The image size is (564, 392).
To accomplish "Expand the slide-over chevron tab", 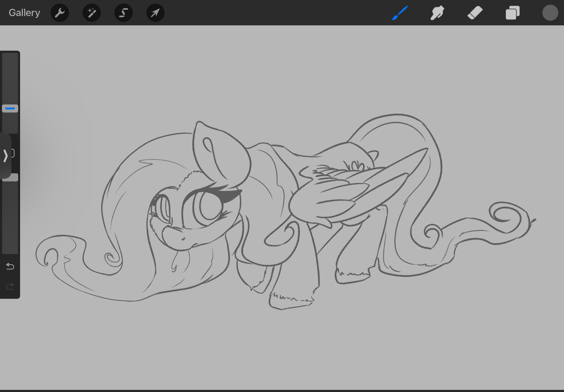I will pyautogui.click(x=5, y=156).
